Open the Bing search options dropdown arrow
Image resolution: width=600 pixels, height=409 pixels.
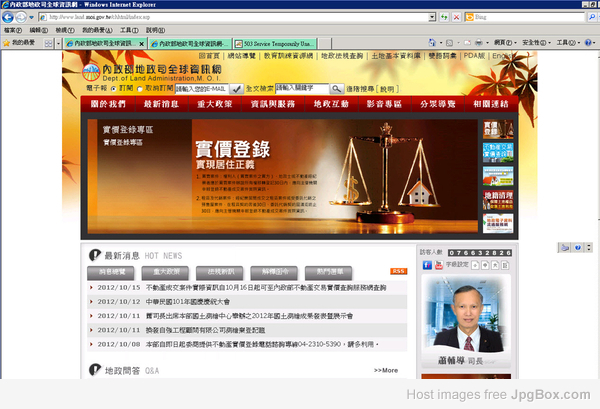[x=598, y=17]
